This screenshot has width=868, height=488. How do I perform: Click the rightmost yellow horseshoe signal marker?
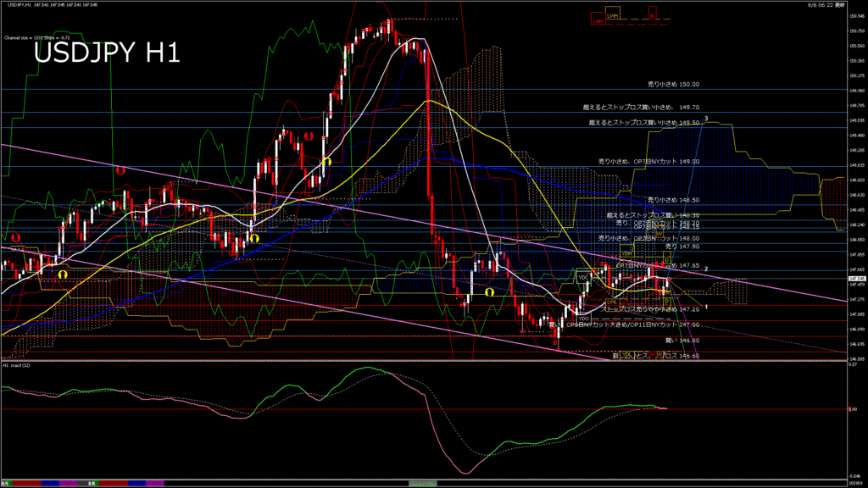coord(489,291)
